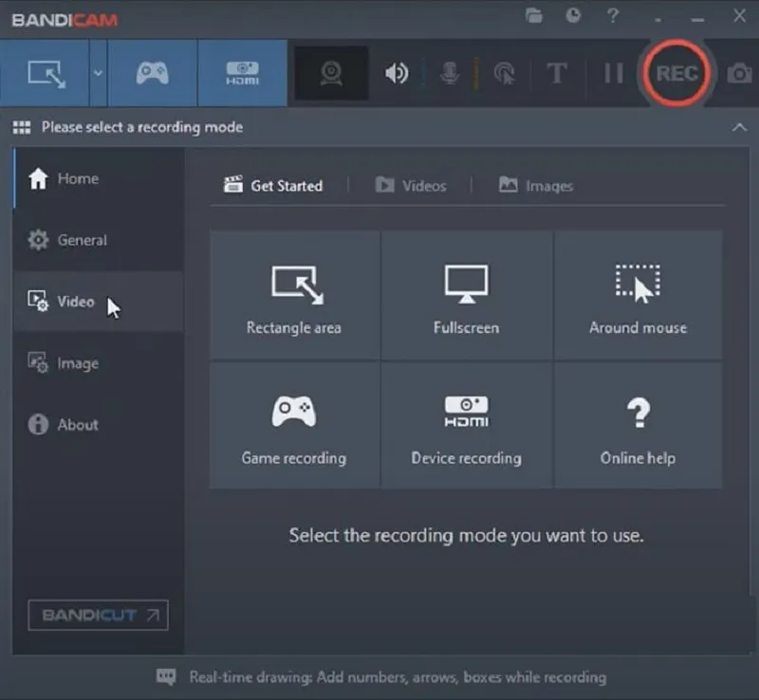Toggle the webcam overlay
The width and height of the screenshot is (759, 700).
(x=330, y=73)
